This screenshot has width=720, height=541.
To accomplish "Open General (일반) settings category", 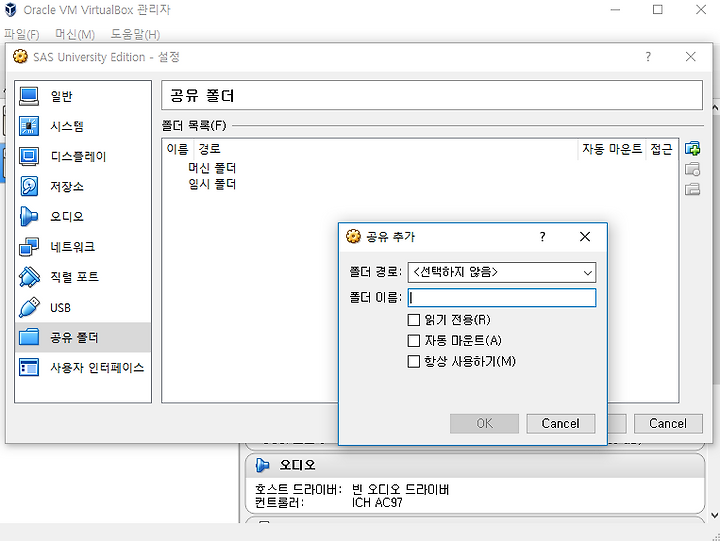I will tap(83, 96).
